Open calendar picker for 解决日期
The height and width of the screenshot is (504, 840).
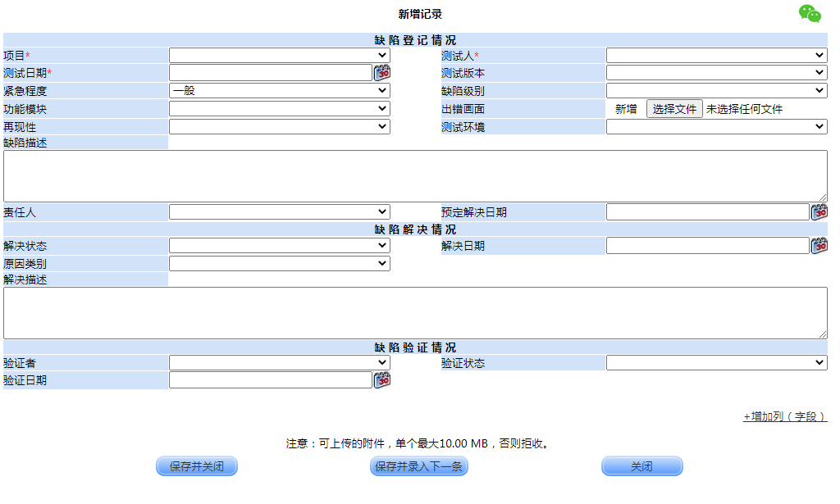coord(819,246)
